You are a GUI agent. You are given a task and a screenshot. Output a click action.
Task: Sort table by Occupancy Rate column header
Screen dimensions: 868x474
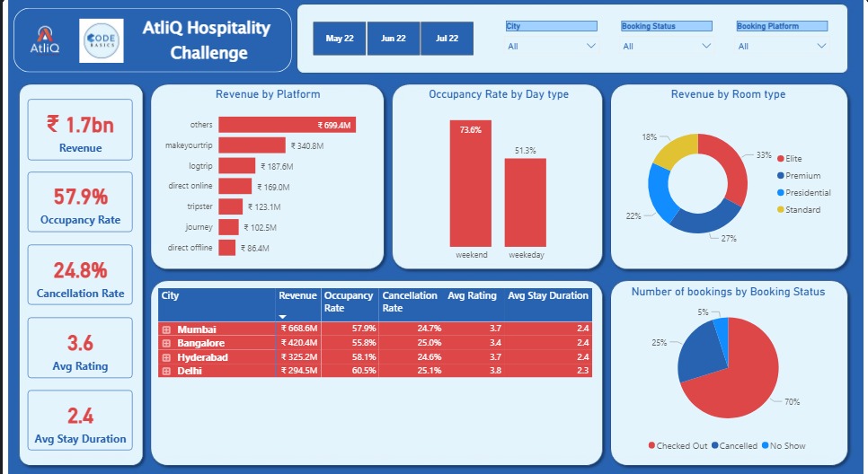pyautogui.click(x=348, y=301)
